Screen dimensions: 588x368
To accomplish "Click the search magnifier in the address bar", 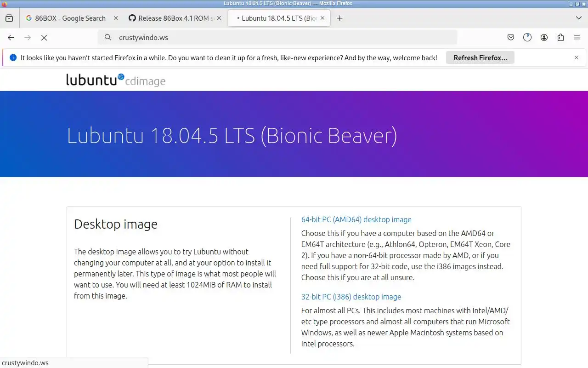I will 108,38.
